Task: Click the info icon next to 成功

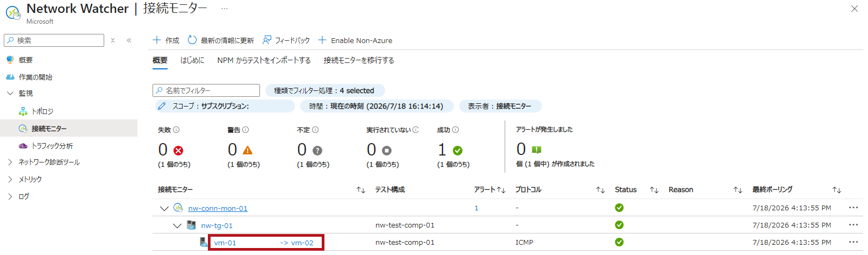Action: coord(455,130)
